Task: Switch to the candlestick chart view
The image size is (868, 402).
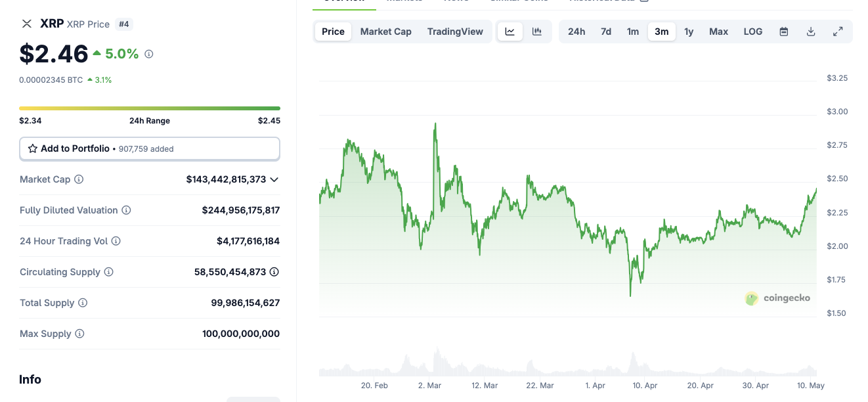Action: (537, 32)
